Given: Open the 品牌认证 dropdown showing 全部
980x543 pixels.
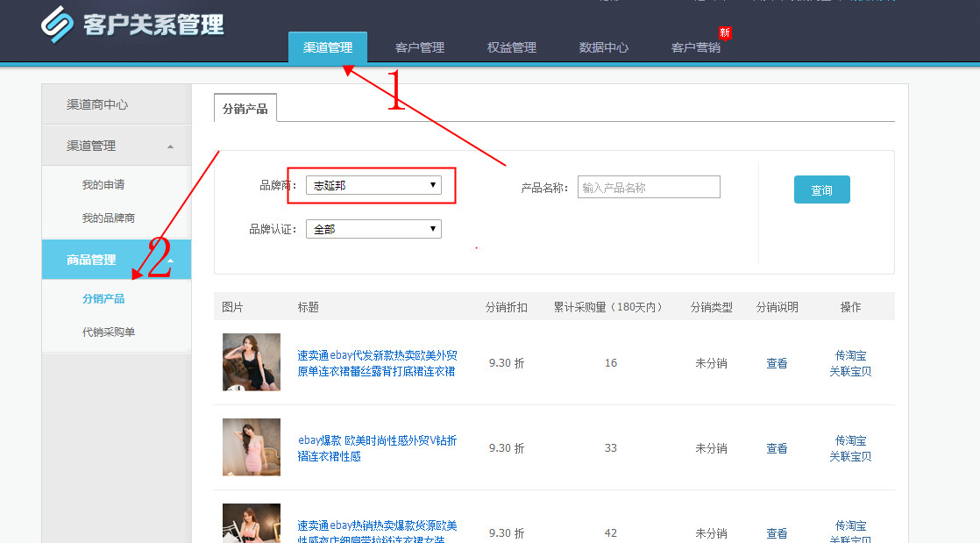Looking at the screenshot, I should pos(373,229).
